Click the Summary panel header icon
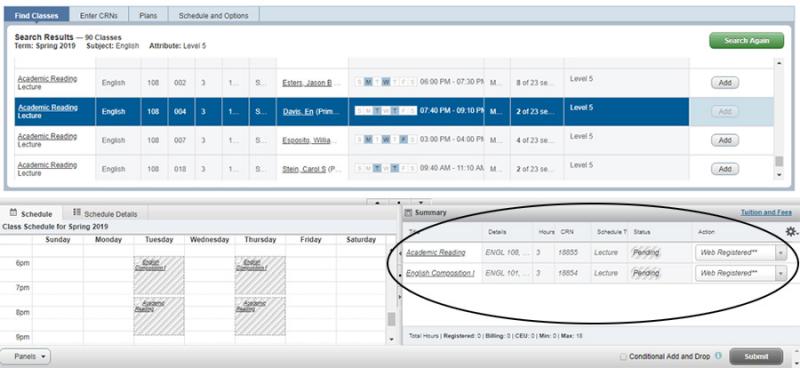The image size is (800, 368). coord(408,212)
